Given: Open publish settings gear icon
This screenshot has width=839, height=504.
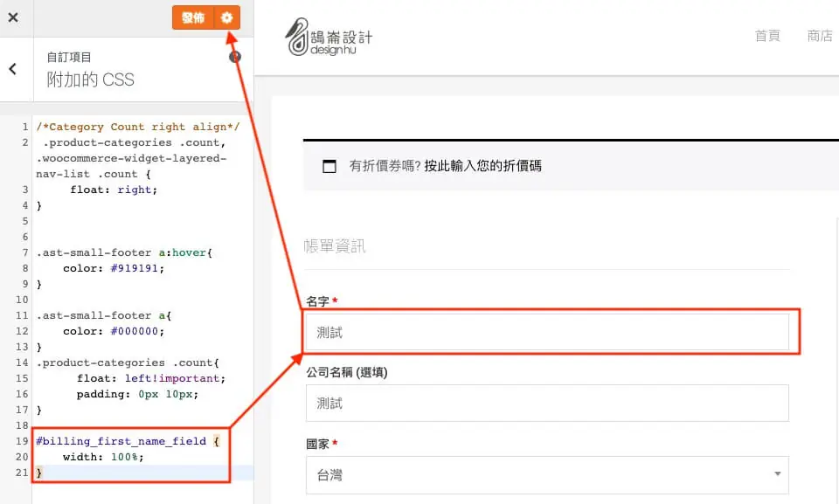Looking at the screenshot, I should 227,17.
